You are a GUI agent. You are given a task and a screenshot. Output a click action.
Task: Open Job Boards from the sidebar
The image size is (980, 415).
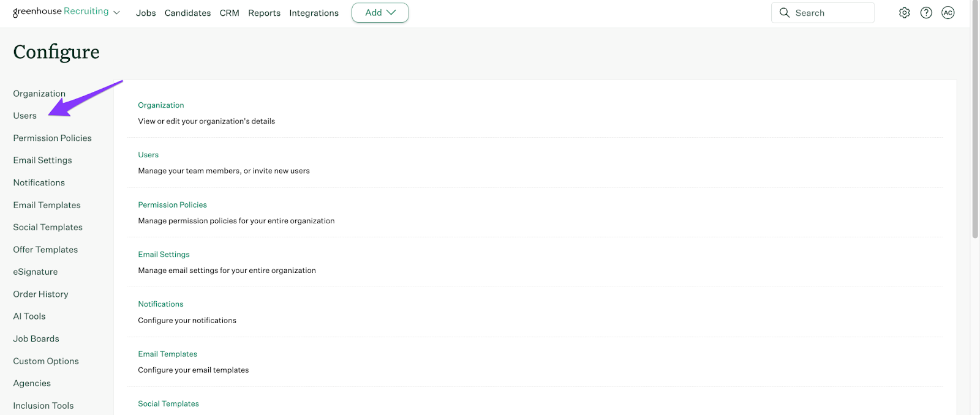coord(36,339)
